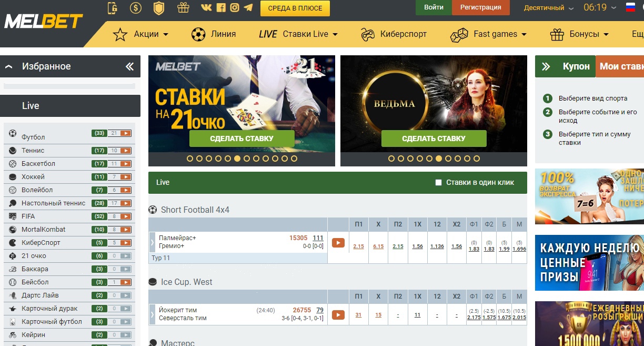Open the mobile app phone icon
Viewport: 644px width, 346px height.
click(x=112, y=8)
